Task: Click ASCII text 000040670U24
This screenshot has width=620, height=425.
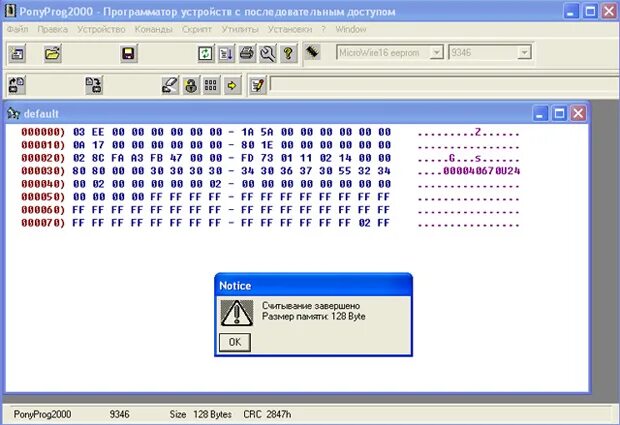Action: pyautogui.click(x=482, y=171)
